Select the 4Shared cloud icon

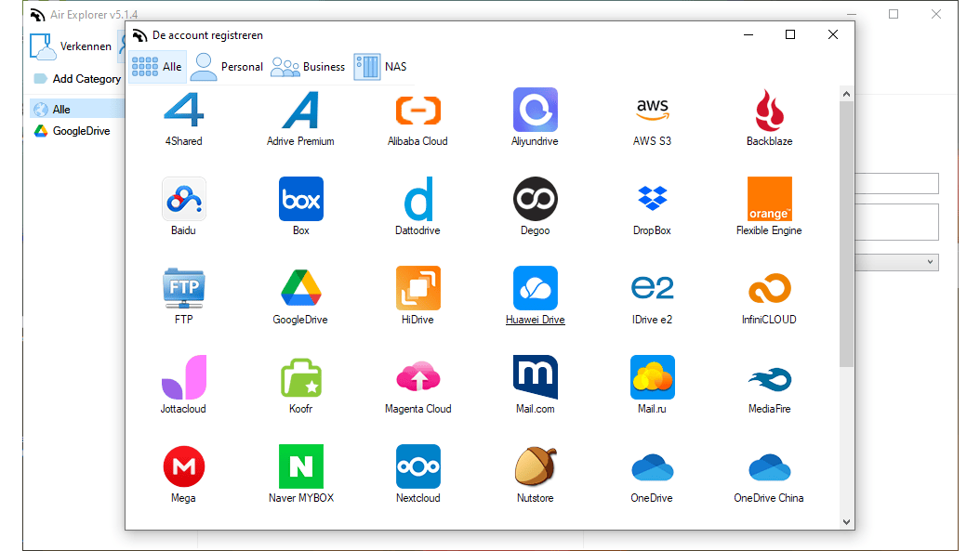click(x=184, y=110)
